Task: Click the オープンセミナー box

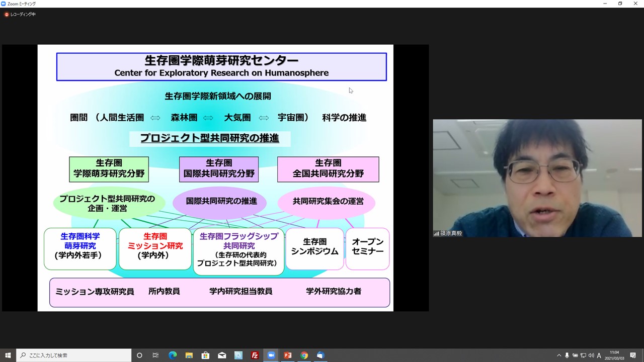Action: click(x=368, y=248)
